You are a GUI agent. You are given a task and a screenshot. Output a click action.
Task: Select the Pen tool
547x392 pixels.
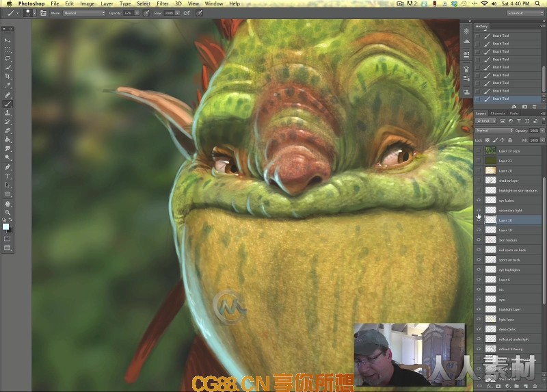coord(8,167)
